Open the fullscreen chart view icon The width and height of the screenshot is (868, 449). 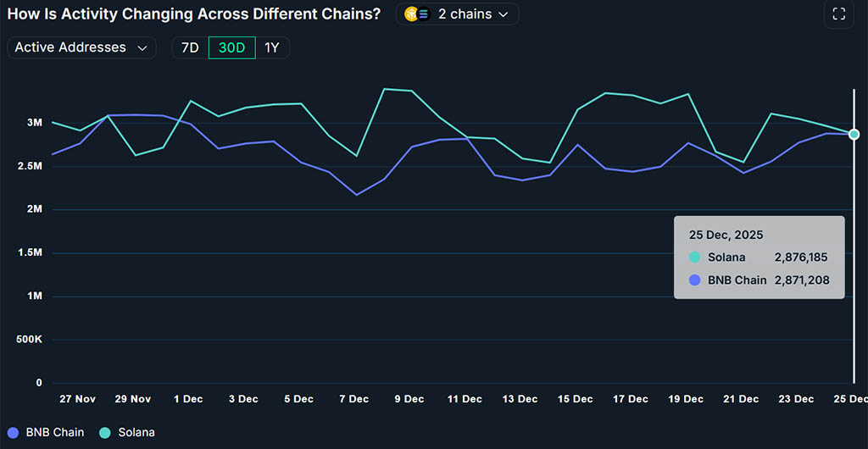pyautogui.click(x=838, y=14)
